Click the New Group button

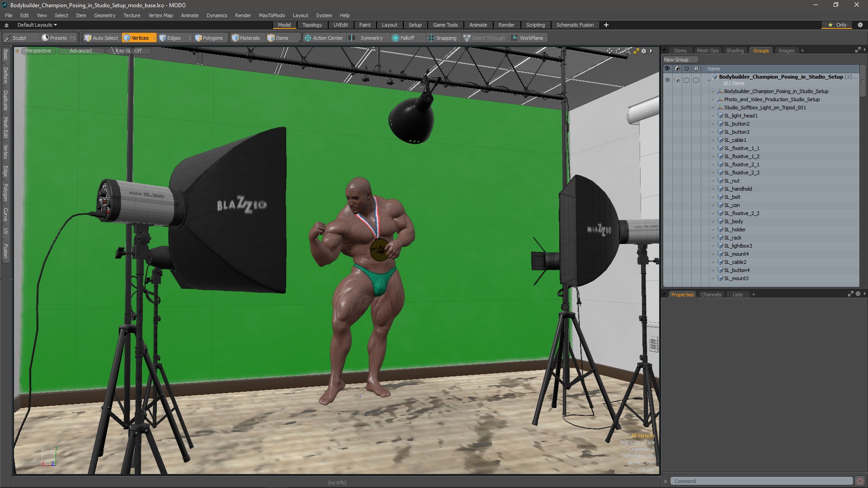[680, 60]
